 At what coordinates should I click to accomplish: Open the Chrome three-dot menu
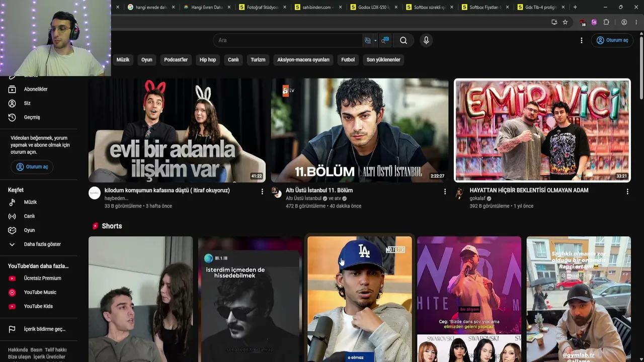pos(636,22)
